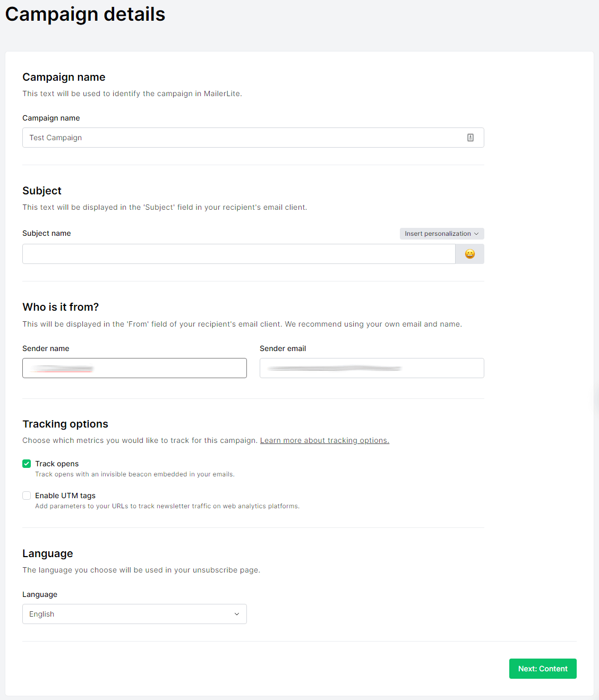Proceed with the Next: Content button
Viewport: 599px width, 700px height.
point(543,669)
